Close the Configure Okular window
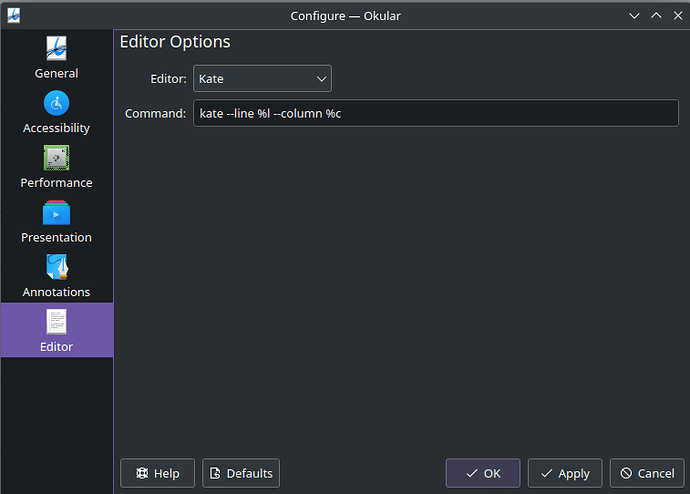Screen dimensions: 690x494 [678, 16]
